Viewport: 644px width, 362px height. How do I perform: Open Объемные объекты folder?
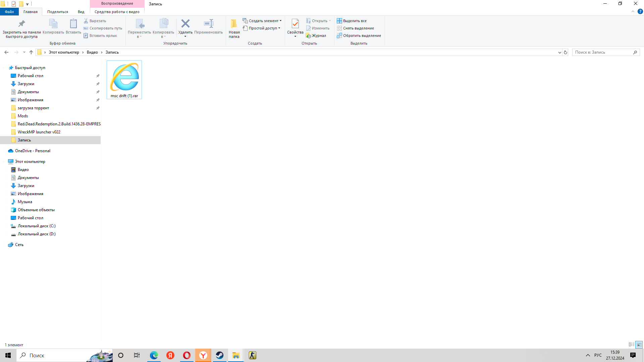(36, 210)
